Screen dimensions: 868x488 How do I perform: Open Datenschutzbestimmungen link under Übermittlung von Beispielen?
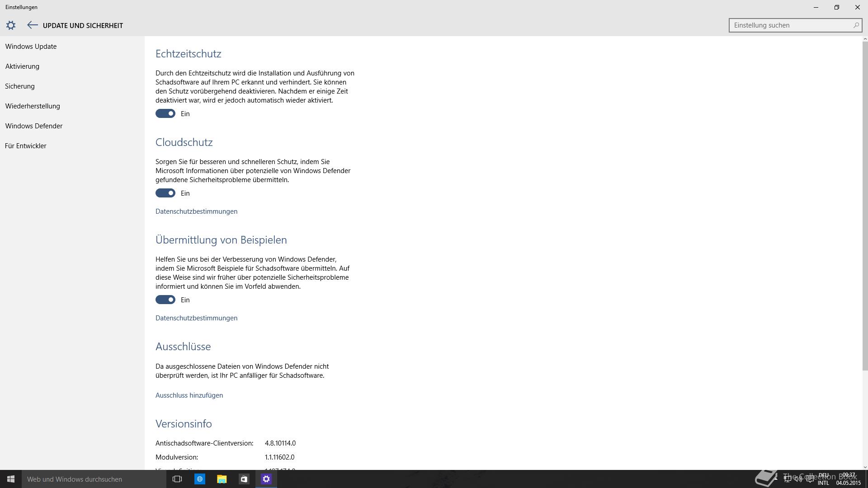coord(196,318)
